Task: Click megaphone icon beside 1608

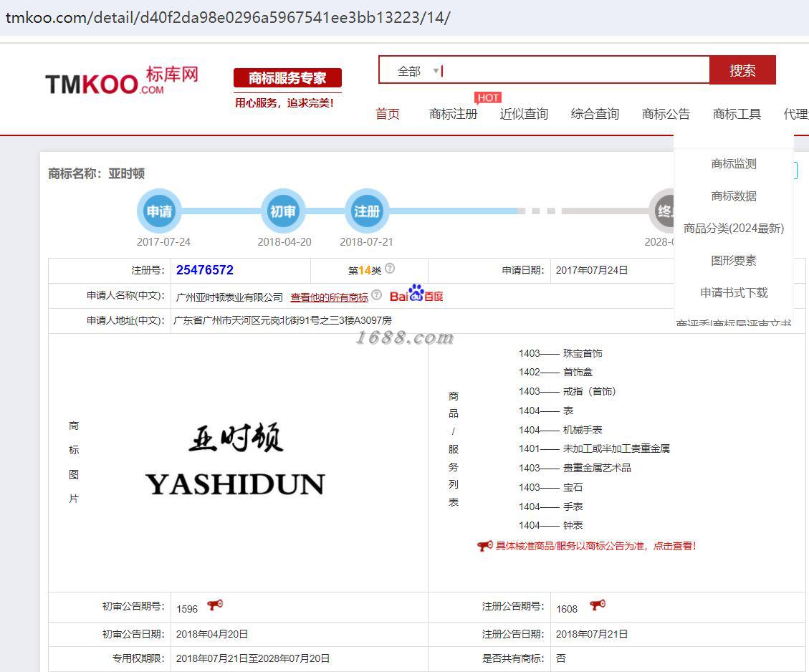Action: pyautogui.click(x=598, y=605)
